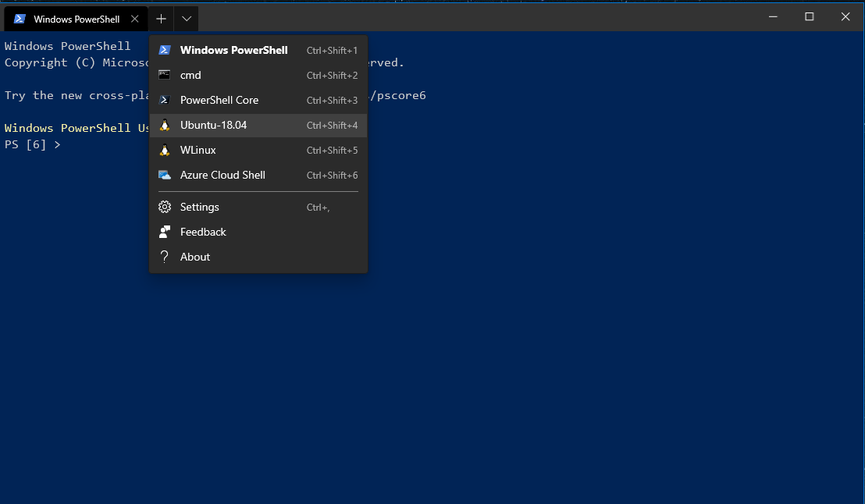Click the WLinux penguin icon
Screen dimensions: 865x504
click(165, 150)
